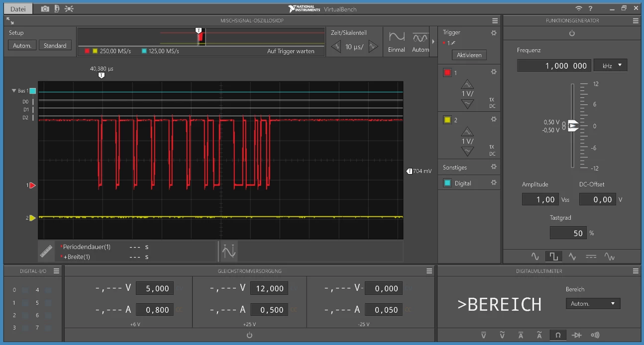Click the +25 V voltage 12,000 field
Screen dimensions: 644x345
269,288
